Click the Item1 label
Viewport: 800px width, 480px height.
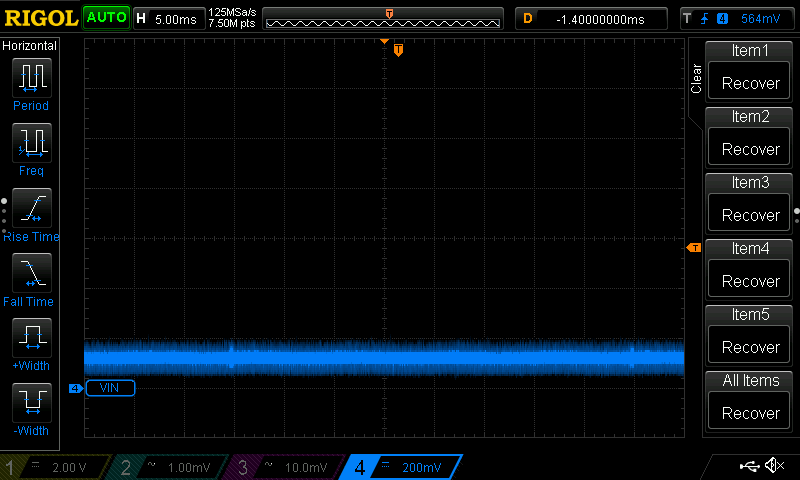coord(749,51)
